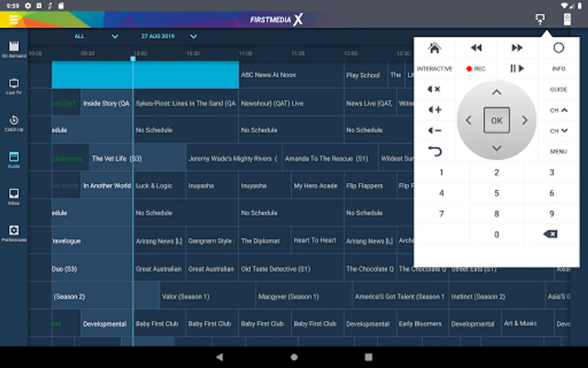Select Sykes-Picot: Lines In The Sand
Screen dimensions: 588x368
(186, 103)
